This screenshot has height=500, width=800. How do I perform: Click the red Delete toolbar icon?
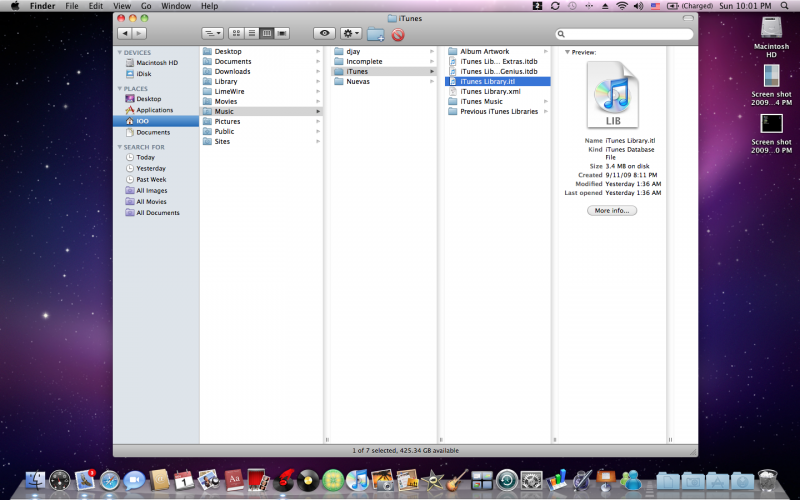[x=398, y=34]
